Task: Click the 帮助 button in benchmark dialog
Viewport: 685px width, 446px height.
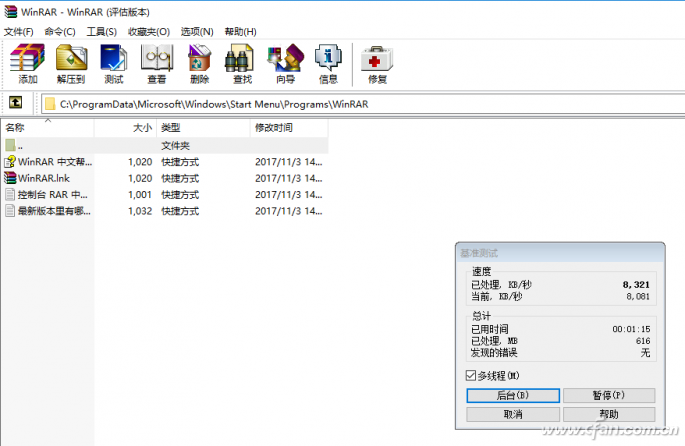Action: tap(609, 414)
